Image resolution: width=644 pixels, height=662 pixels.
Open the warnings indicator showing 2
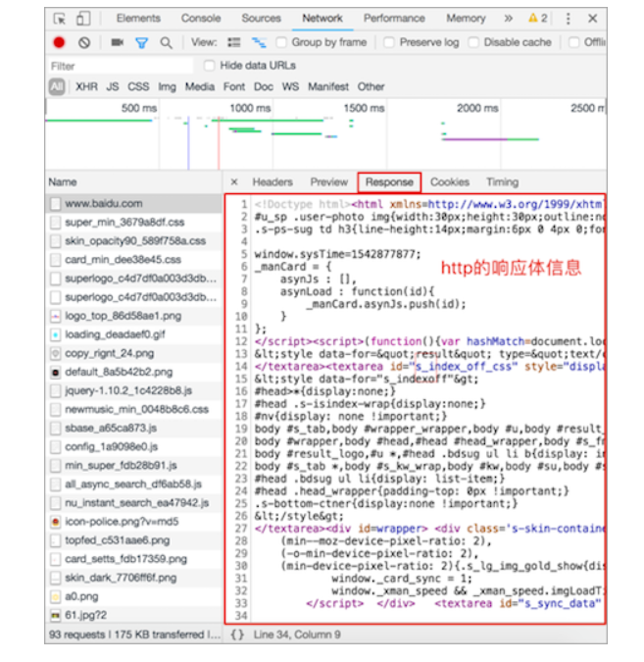pos(538,19)
